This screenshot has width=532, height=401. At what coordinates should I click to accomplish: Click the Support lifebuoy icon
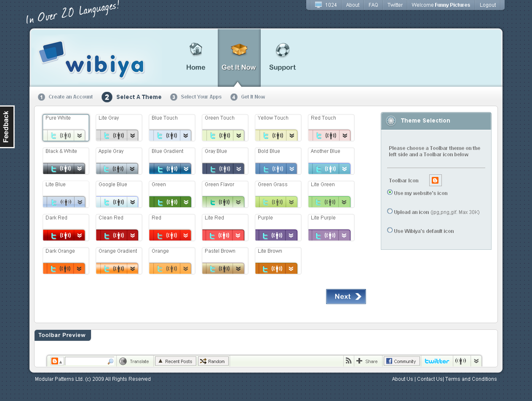click(282, 50)
